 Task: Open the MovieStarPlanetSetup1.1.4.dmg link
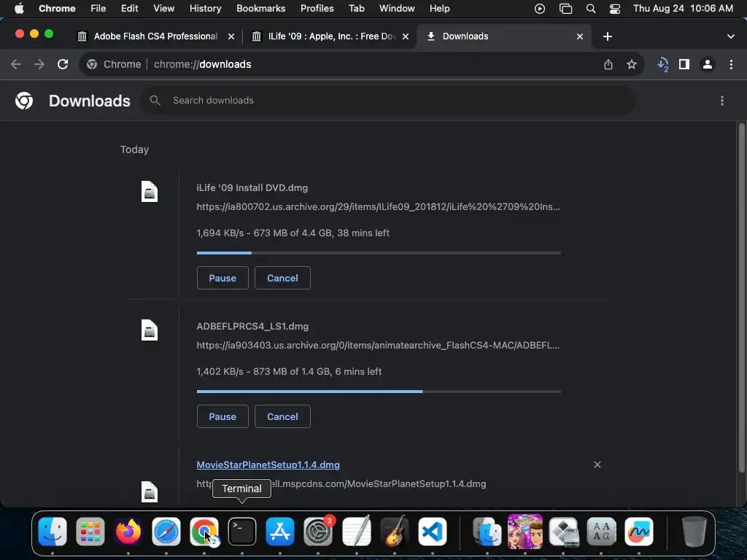point(268,464)
